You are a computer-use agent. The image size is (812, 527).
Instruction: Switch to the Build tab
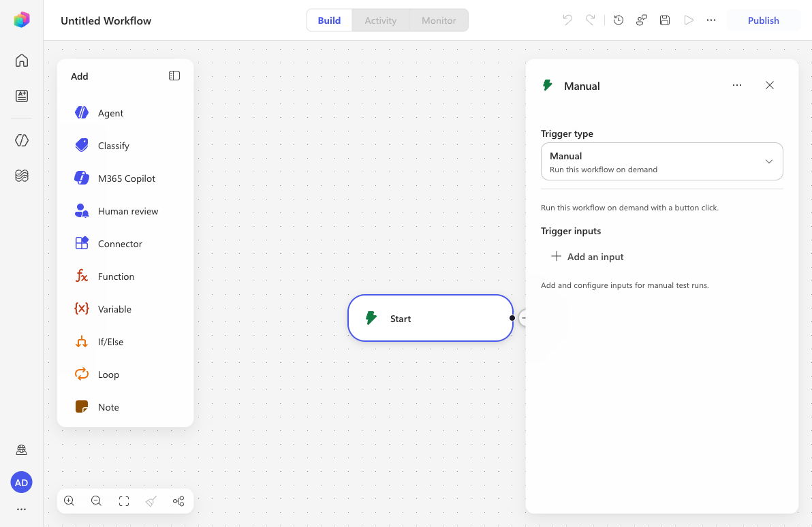(x=329, y=20)
